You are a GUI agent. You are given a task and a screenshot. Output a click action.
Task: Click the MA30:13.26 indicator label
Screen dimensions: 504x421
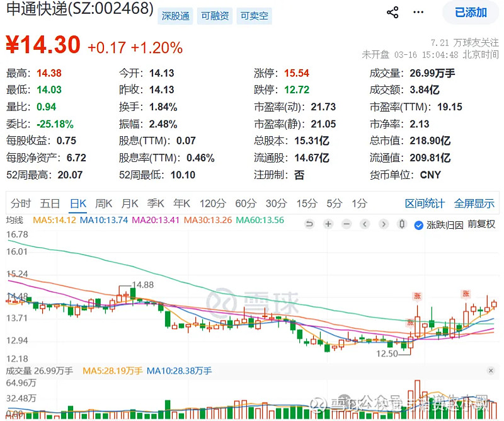[x=208, y=221]
